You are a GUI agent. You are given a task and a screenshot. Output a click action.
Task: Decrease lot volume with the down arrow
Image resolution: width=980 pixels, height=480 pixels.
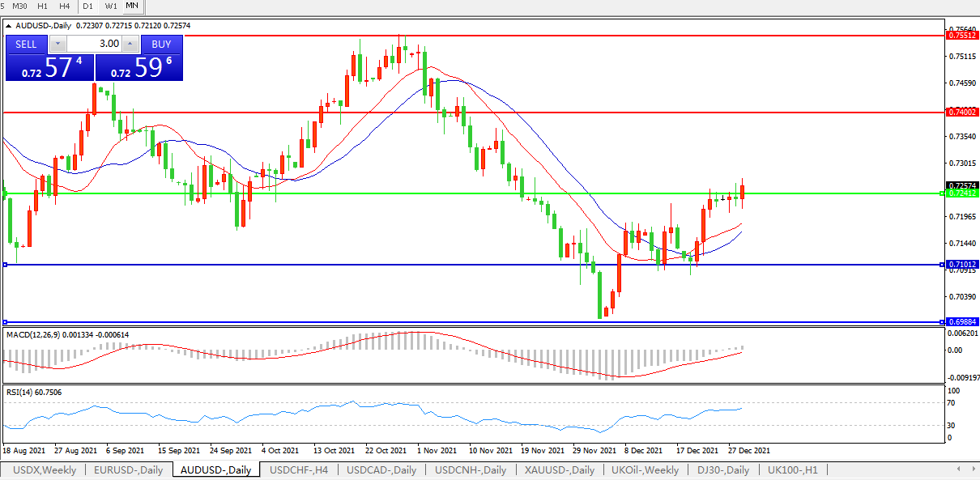58,44
